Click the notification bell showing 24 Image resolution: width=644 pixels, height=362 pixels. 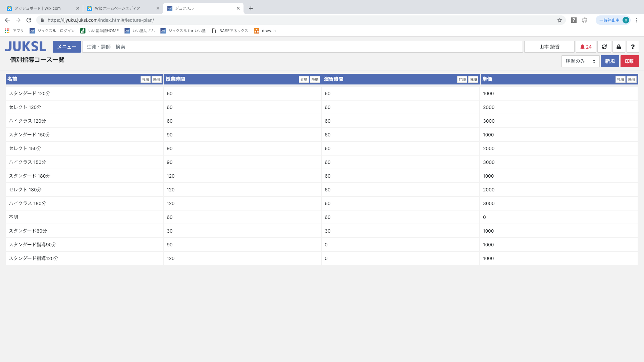point(586,47)
